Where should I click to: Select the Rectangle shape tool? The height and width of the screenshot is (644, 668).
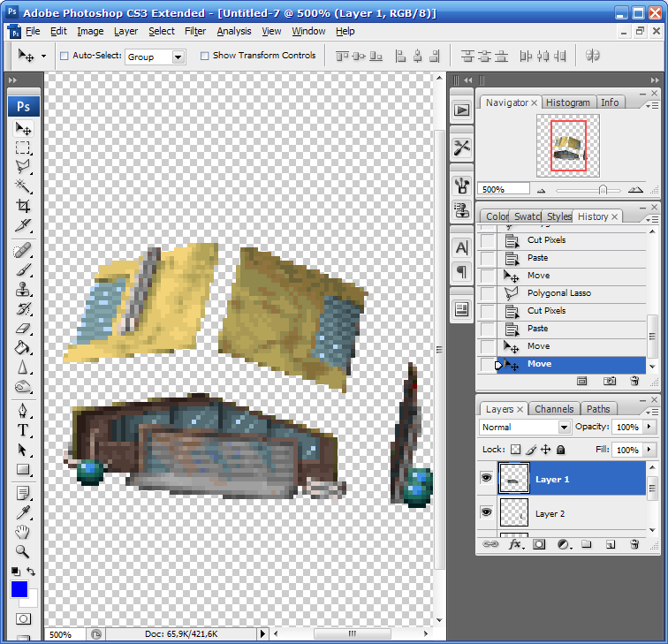point(23,470)
